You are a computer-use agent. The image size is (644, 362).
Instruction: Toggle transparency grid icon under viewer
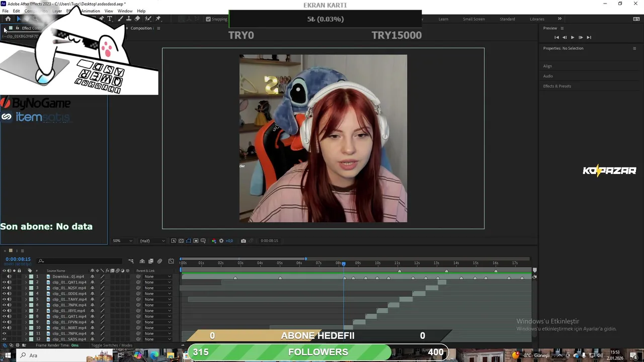tap(181, 241)
